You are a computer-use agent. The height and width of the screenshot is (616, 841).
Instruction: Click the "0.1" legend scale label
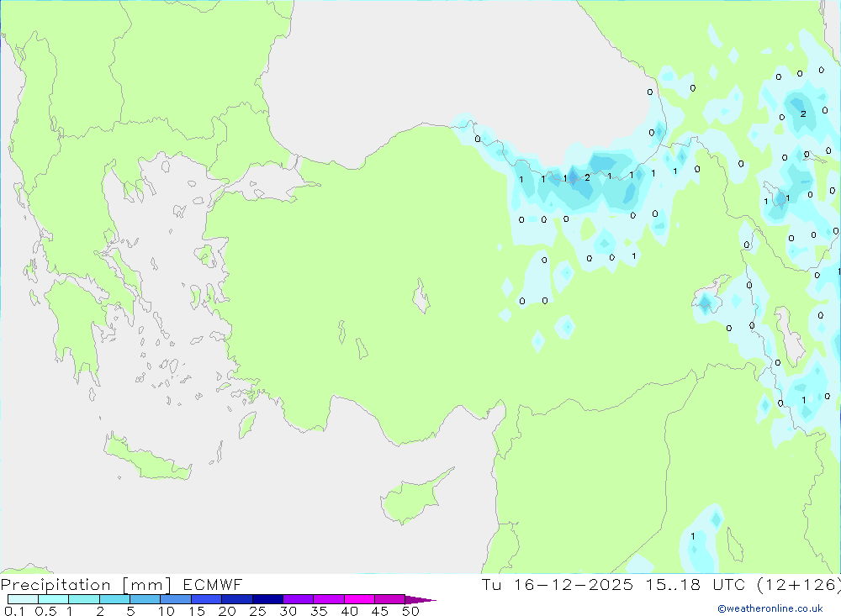[14, 611]
